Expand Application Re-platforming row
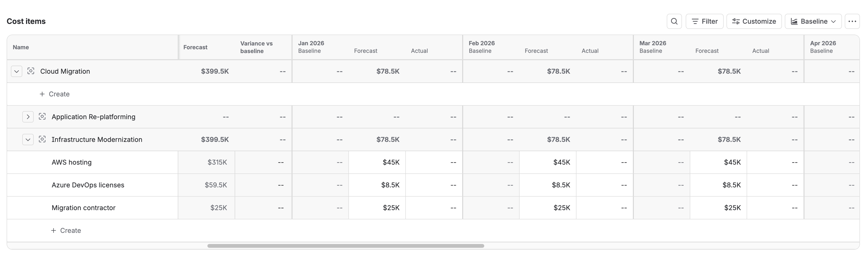The width and height of the screenshot is (868, 262). (x=28, y=117)
